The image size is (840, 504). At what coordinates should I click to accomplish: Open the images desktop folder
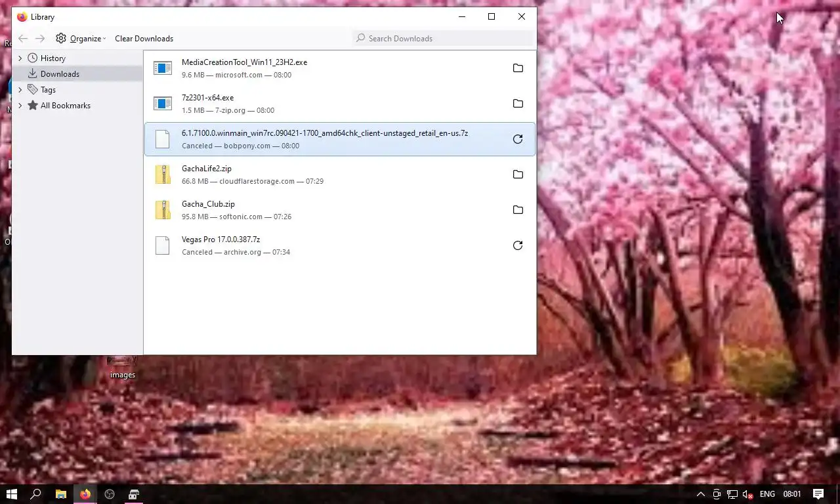tap(122, 367)
